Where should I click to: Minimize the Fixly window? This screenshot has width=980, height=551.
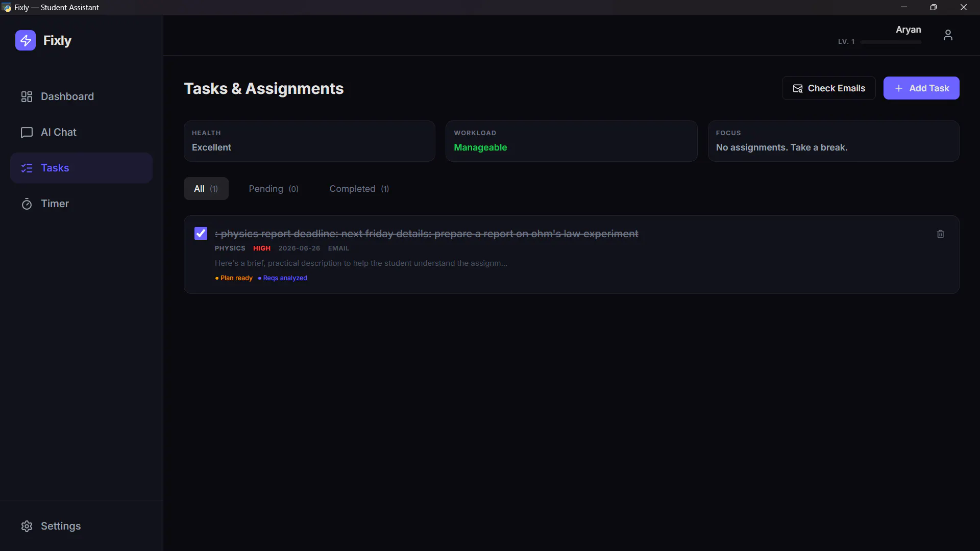click(x=904, y=7)
